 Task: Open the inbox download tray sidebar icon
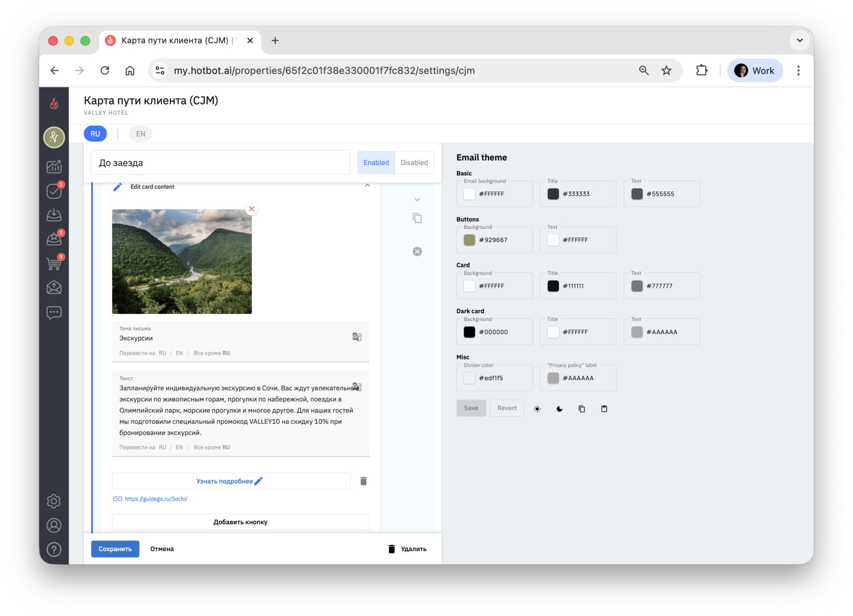[54, 215]
